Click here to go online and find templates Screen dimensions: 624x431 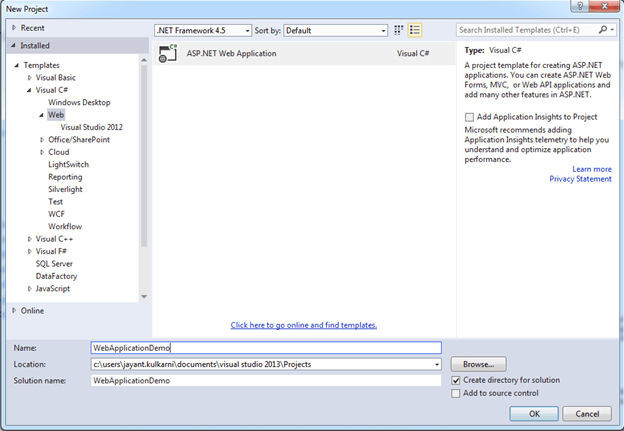point(304,325)
